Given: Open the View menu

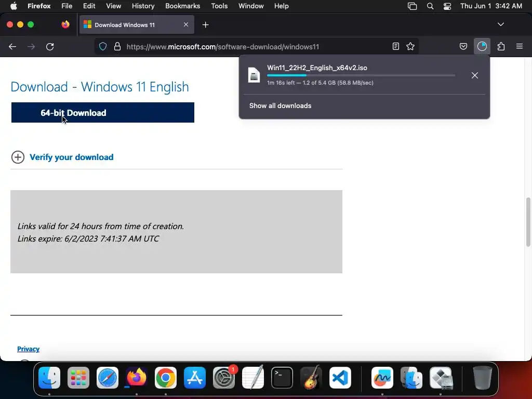Looking at the screenshot, I should 113,6.
